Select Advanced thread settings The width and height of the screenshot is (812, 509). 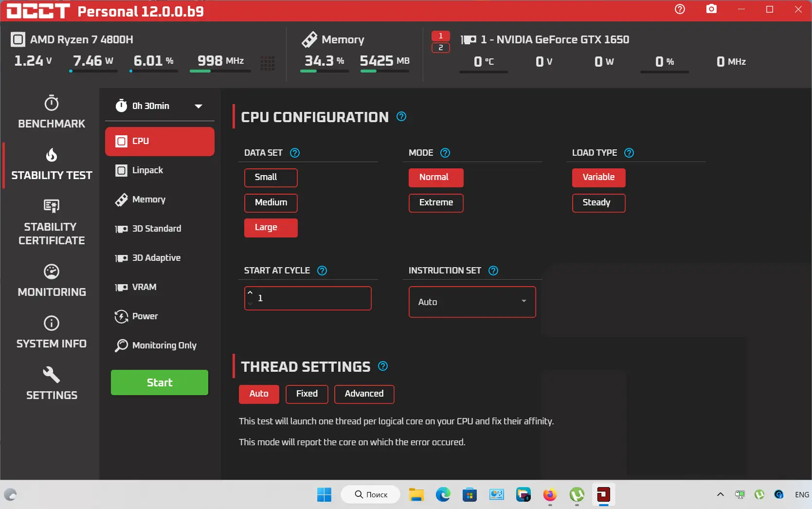pyautogui.click(x=364, y=394)
